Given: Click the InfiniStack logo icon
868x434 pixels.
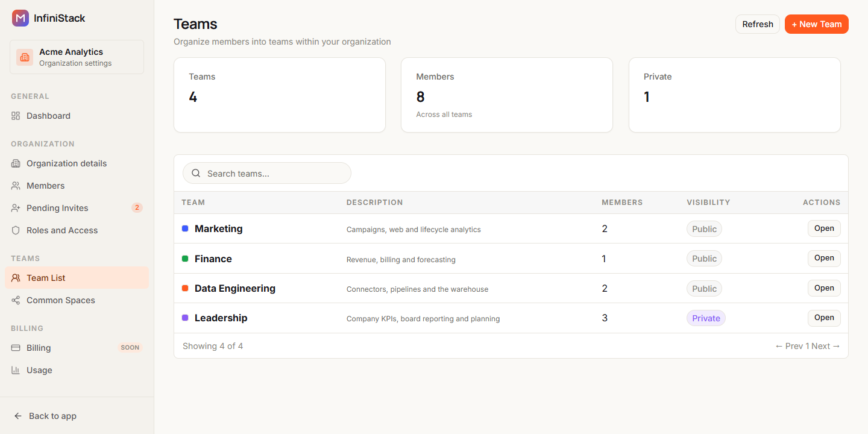Looking at the screenshot, I should pos(20,18).
